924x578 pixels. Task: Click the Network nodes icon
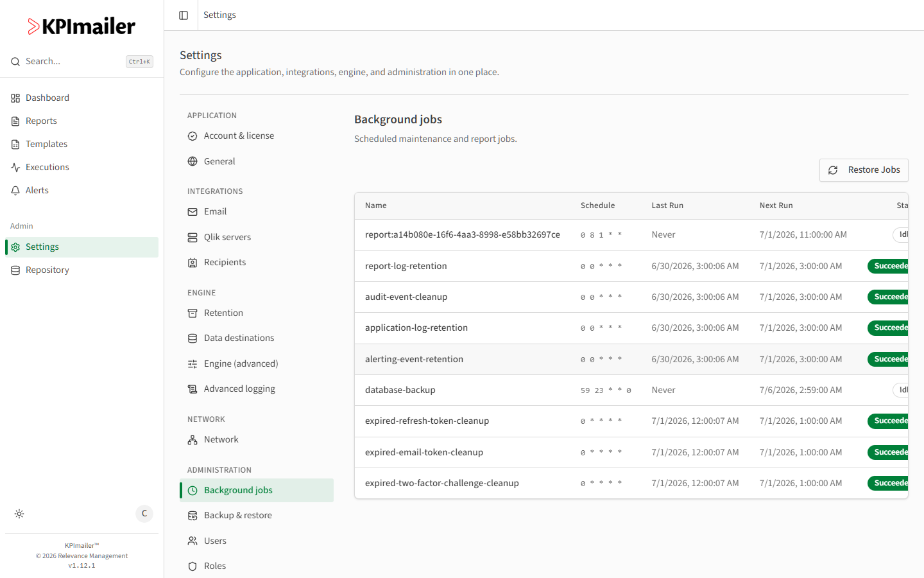pos(193,440)
